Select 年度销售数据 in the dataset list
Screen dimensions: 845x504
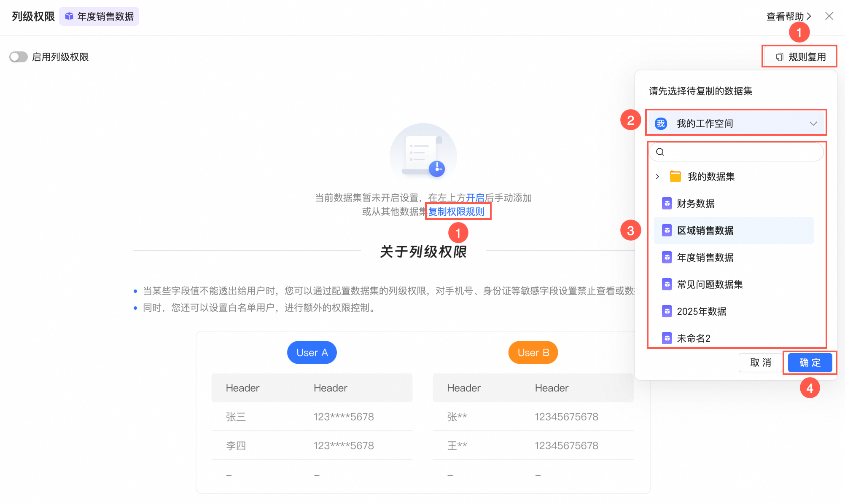coord(705,257)
